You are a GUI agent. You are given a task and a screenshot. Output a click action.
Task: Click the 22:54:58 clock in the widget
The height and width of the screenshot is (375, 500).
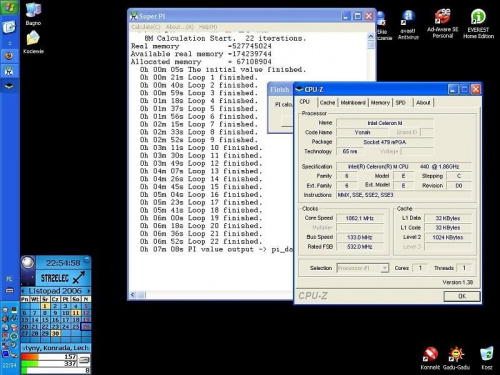(x=63, y=263)
